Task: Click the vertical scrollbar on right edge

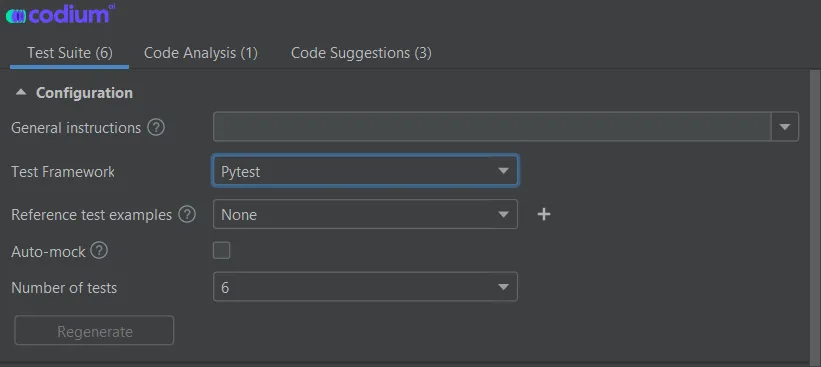Action: (815, 215)
